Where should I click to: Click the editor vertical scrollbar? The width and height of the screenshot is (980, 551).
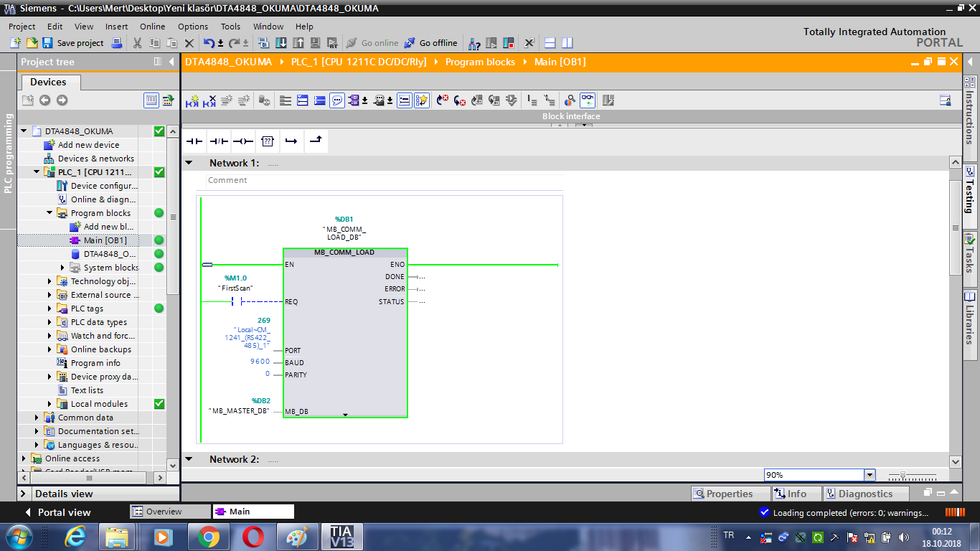point(955,227)
